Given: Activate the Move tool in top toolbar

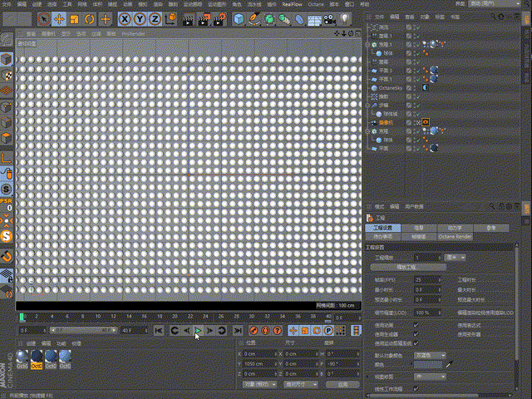Looking at the screenshot, I should tap(59, 19).
